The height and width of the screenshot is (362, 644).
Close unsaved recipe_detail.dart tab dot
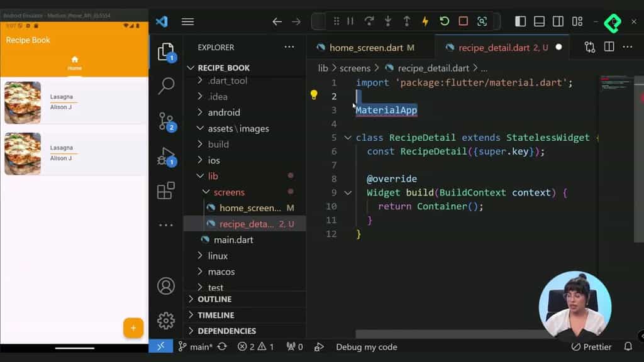(558, 47)
